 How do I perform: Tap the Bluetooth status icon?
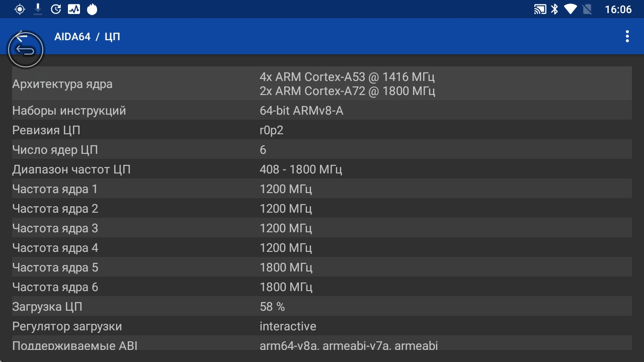click(x=554, y=9)
